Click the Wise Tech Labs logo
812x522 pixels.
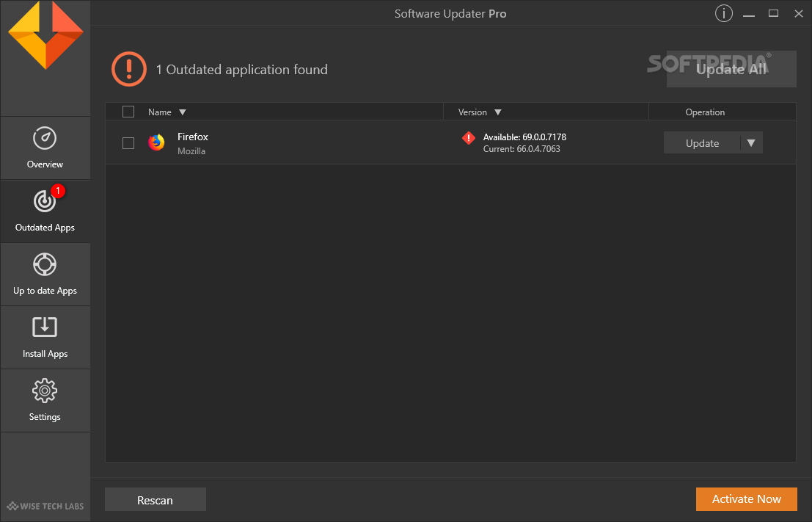pyautogui.click(x=45, y=506)
